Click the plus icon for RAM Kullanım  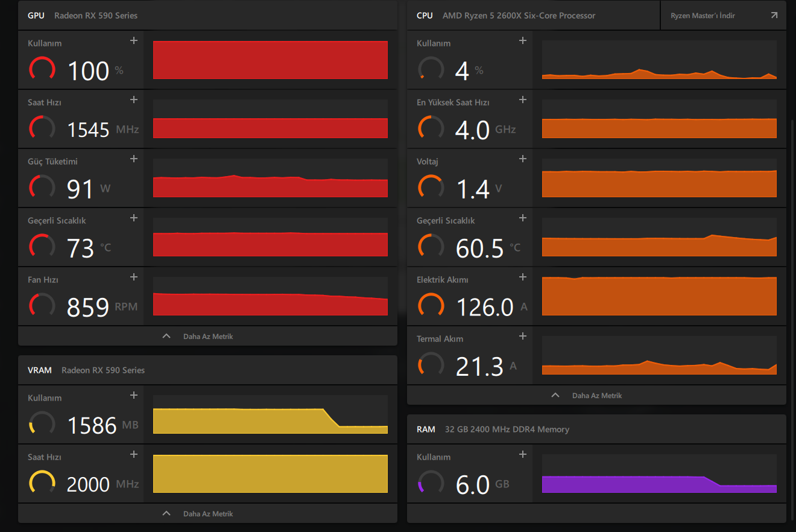[x=523, y=454]
